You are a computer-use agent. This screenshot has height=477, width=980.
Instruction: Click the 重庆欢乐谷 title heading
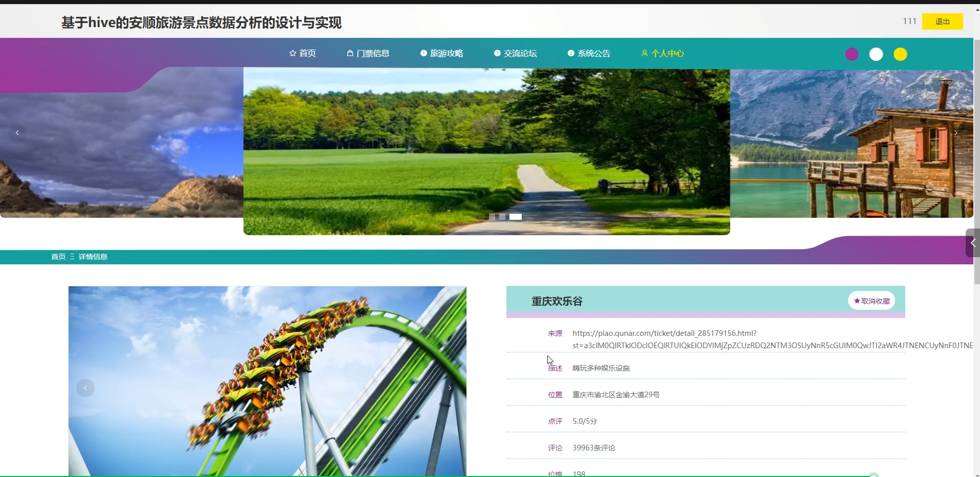pos(557,301)
